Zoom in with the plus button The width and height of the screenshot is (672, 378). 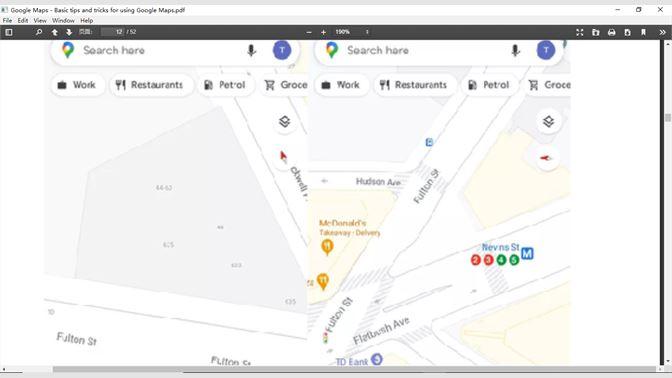tap(324, 32)
